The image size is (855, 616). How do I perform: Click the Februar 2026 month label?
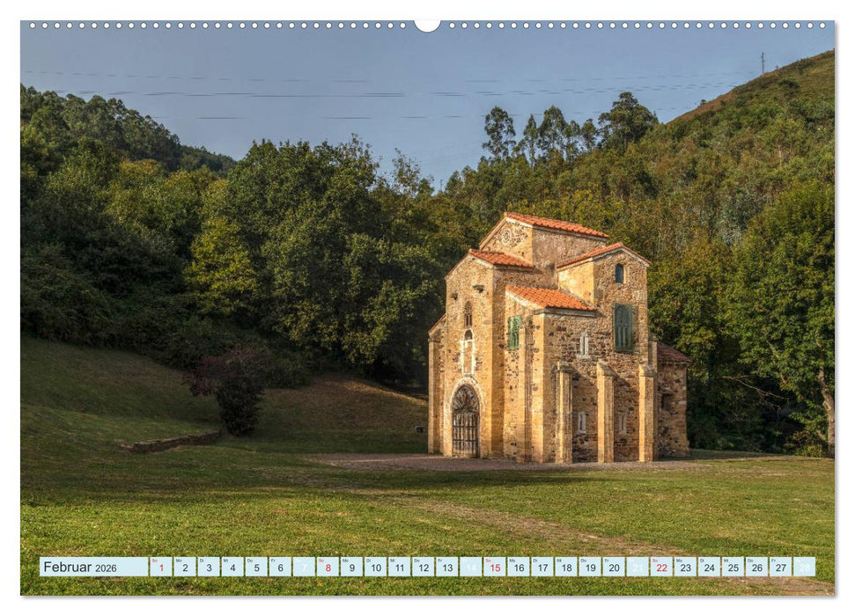click(x=79, y=568)
